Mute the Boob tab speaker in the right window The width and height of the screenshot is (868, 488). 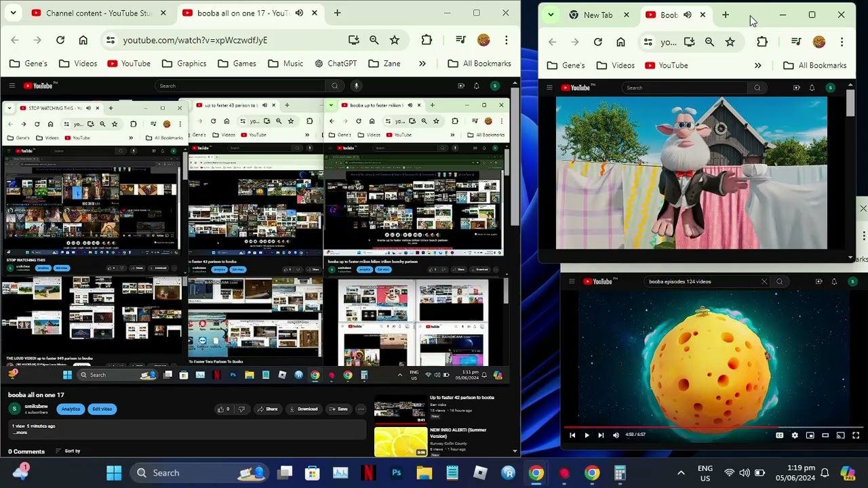[688, 15]
